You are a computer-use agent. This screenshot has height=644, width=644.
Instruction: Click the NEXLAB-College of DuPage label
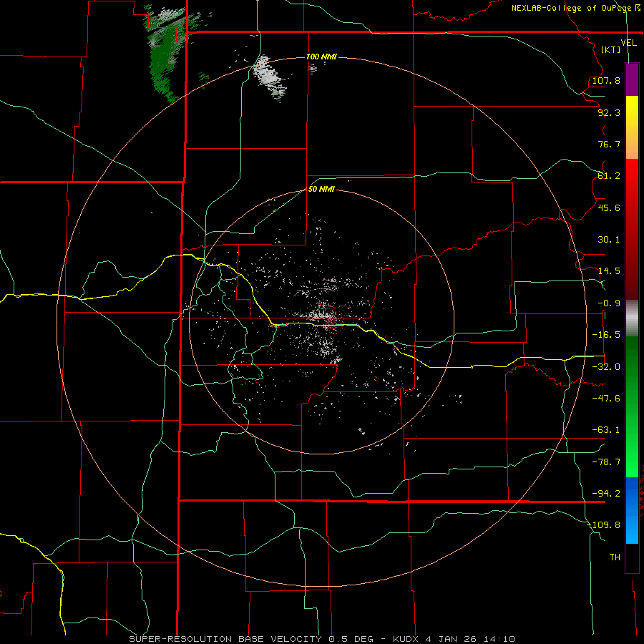click(x=576, y=8)
